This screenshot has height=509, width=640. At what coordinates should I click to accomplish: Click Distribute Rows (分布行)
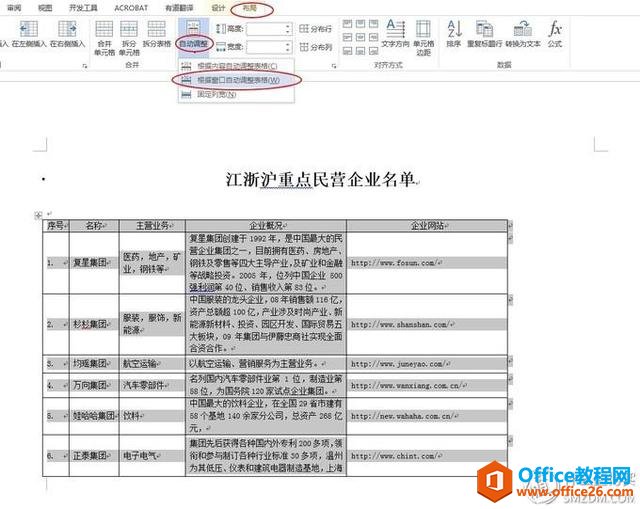[316, 29]
